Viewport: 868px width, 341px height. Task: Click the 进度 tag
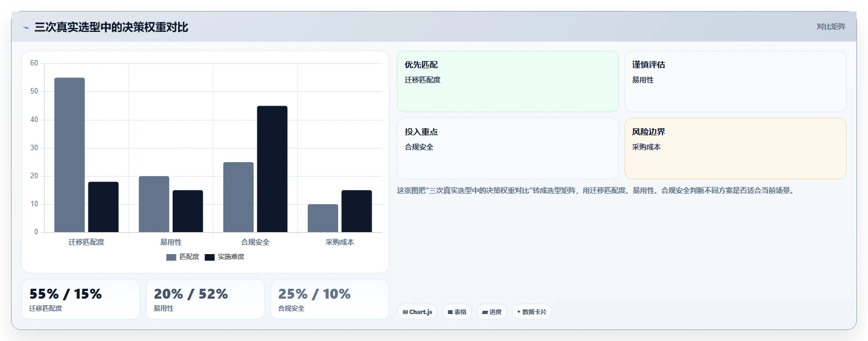[x=492, y=312]
